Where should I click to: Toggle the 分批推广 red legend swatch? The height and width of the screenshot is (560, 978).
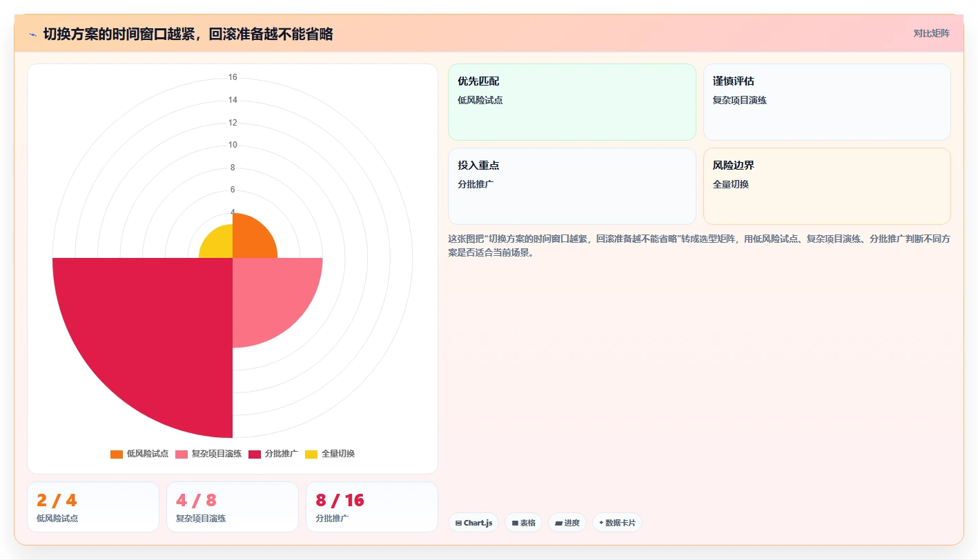click(x=255, y=454)
